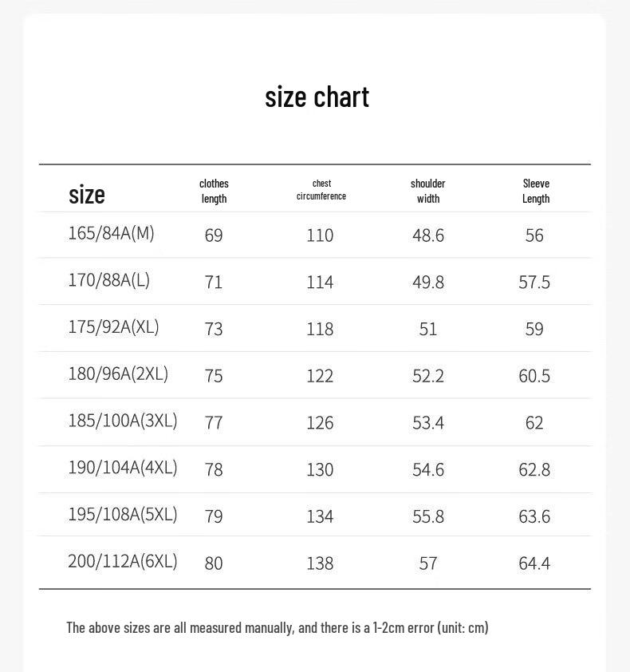Click the "shoulder width" column header

point(428,191)
